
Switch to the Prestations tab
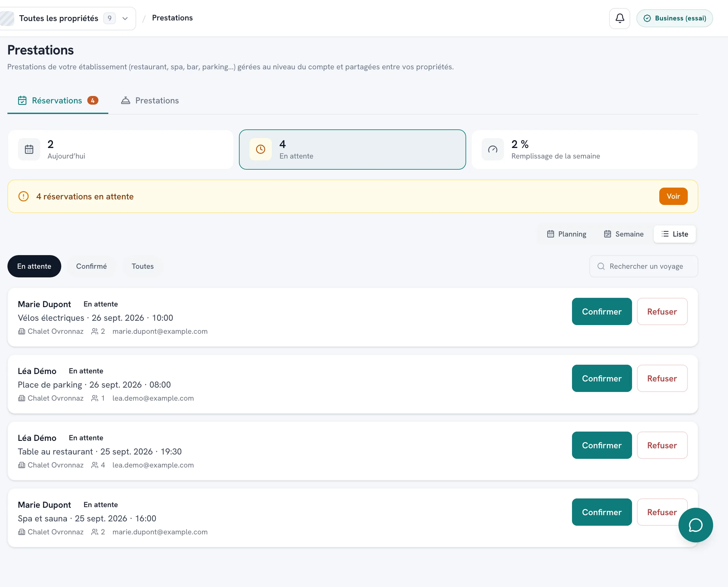(150, 100)
